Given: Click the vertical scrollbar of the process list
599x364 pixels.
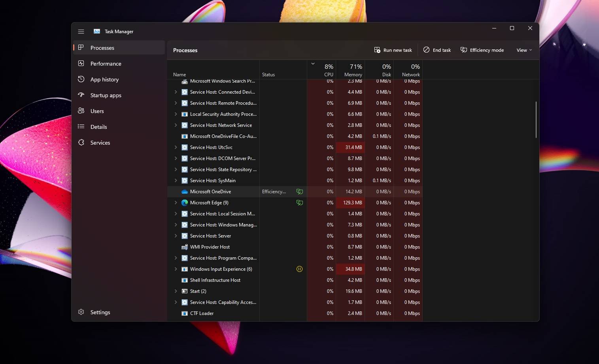Looking at the screenshot, I should [x=536, y=119].
